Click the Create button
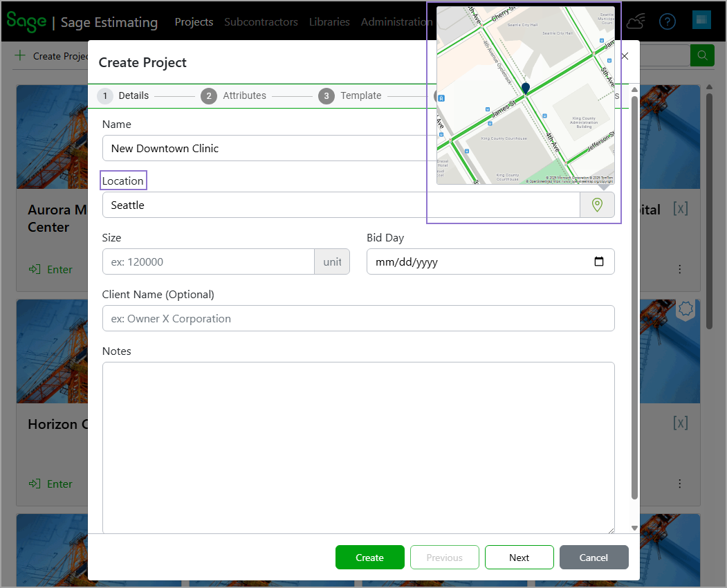The image size is (727, 588). [369, 557]
